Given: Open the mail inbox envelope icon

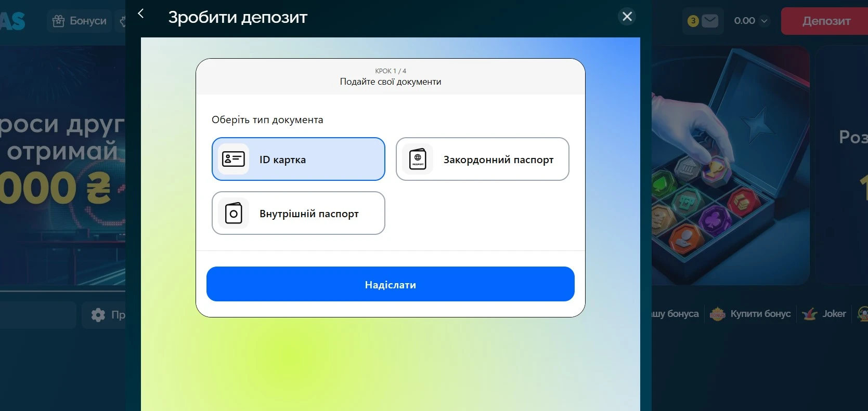Looking at the screenshot, I should (710, 21).
